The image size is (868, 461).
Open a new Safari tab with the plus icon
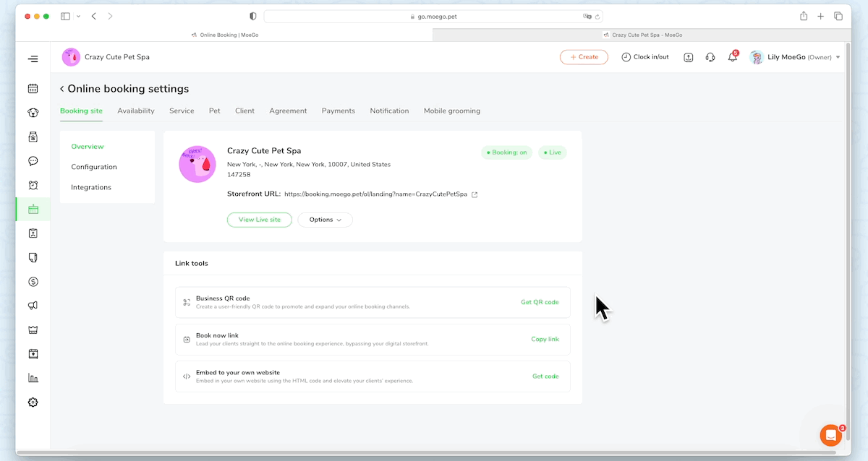coord(820,16)
